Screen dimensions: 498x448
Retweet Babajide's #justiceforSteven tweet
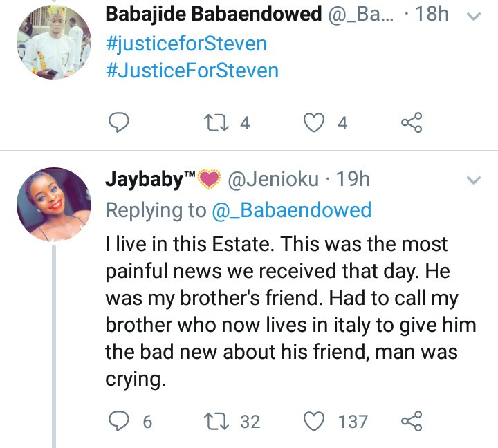[216, 123]
